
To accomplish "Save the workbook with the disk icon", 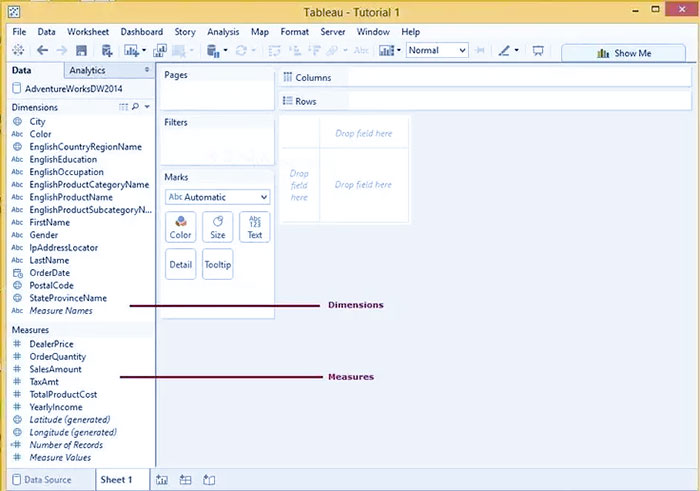I will pos(81,50).
